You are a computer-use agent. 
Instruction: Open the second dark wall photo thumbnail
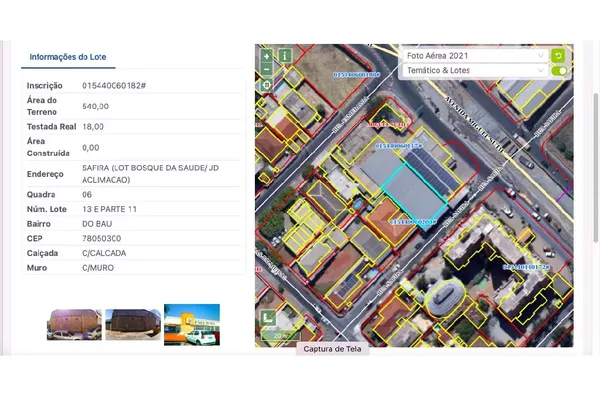(x=133, y=324)
